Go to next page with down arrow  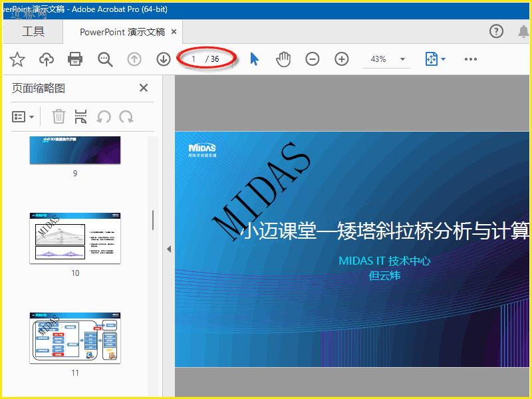[x=164, y=59]
